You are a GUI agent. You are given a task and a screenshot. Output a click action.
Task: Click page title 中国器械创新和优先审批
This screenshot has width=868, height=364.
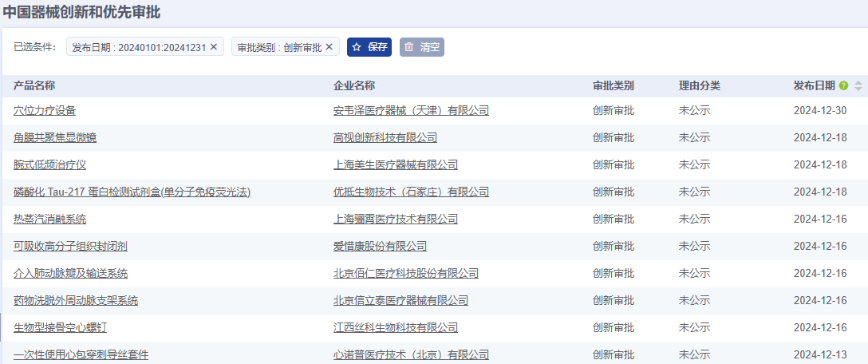click(x=82, y=12)
